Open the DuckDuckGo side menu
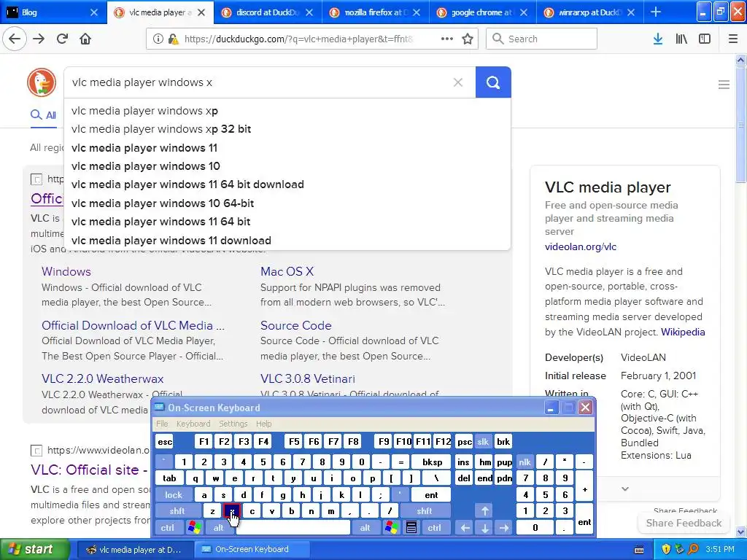The height and width of the screenshot is (560, 747). coord(724,85)
